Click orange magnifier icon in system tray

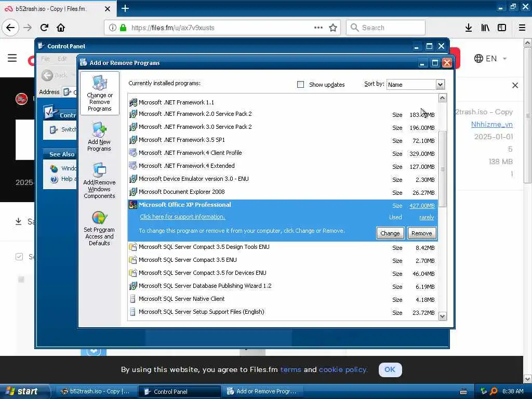pyautogui.click(x=494, y=391)
